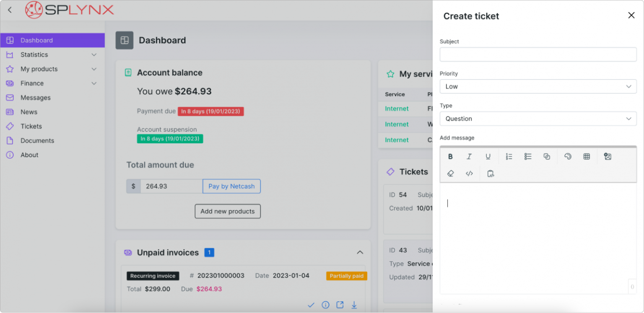644x313 pixels.
Task: Click the Subject input field
Action: 538,54
